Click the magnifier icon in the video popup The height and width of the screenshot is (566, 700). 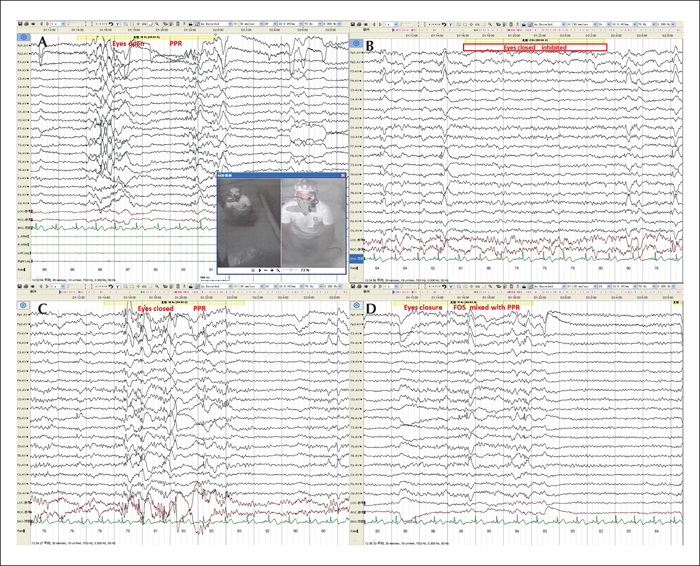[278, 271]
